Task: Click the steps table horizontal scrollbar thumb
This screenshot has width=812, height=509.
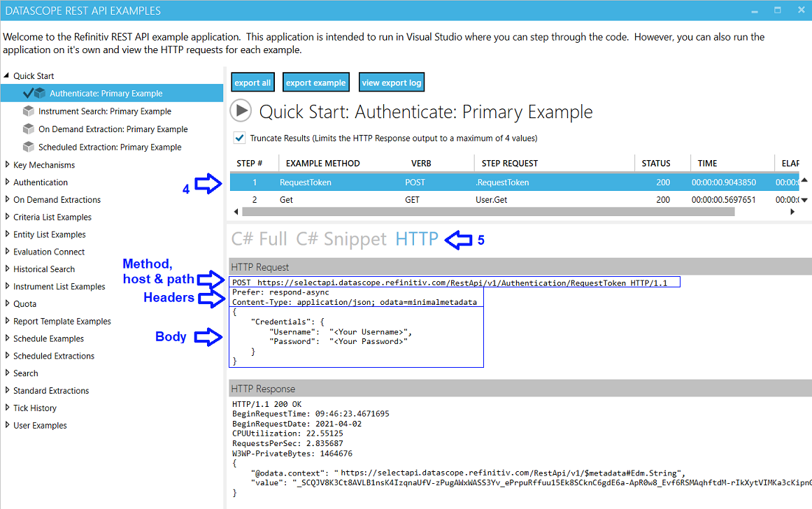Action: (488, 211)
